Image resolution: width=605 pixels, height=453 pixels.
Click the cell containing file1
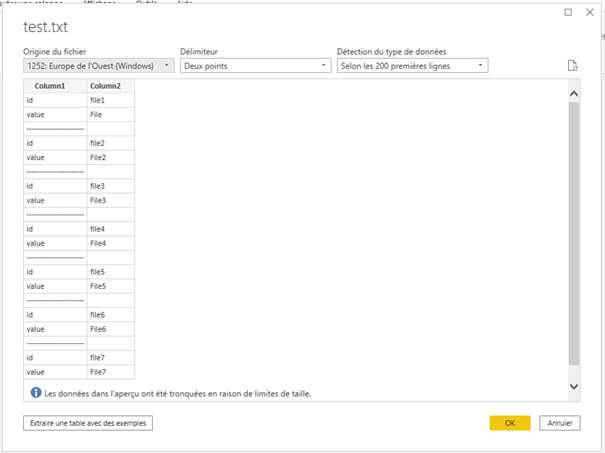click(x=111, y=100)
